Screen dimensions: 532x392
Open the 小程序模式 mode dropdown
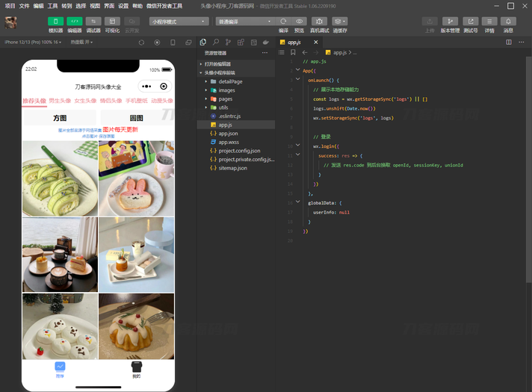179,22
